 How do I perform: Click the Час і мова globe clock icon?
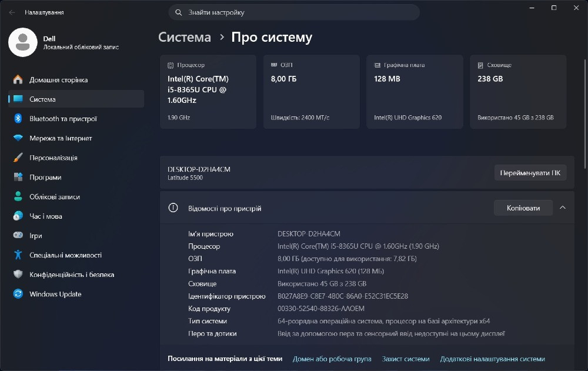tap(18, 216)
